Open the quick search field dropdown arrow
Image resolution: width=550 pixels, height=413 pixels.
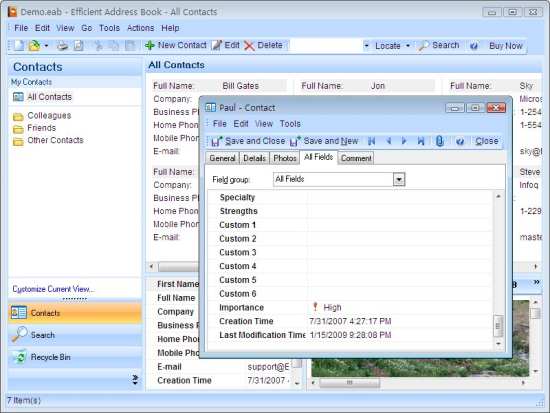pyautogui.click(x=366, y=46)
